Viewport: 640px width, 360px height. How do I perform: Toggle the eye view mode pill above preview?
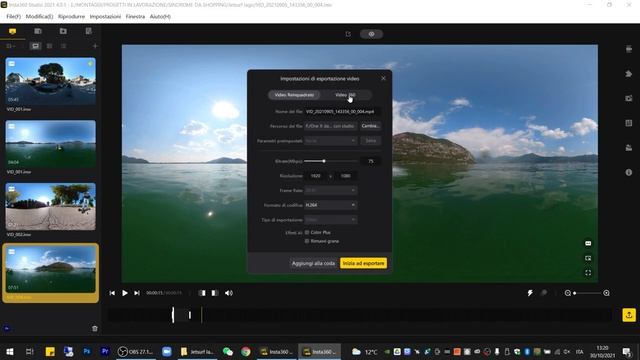tap(371, 34)
